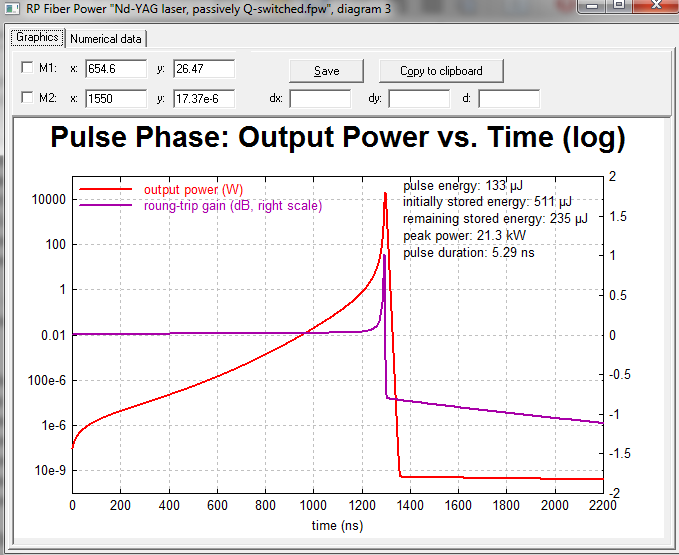Viewport: 679px width, 555px height.
Task: Click the 100e-6 tick label on left axis
Action: [47, 381]
